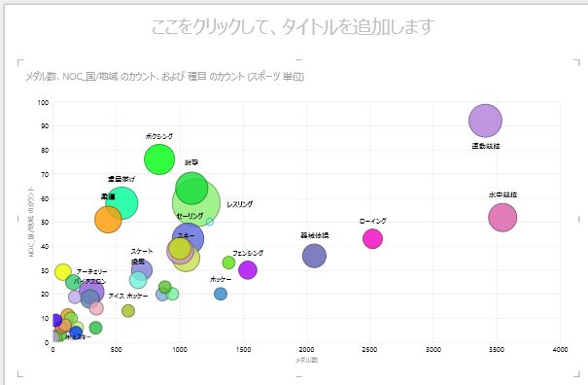
Task: Select the magenta ローイング bubble
Action: 372,238
